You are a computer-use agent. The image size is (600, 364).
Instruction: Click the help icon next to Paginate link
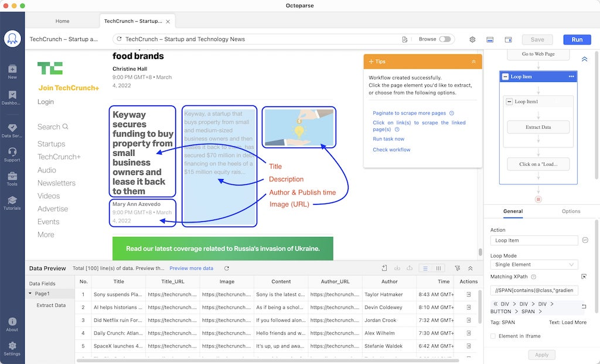click(x=452, y=113)
